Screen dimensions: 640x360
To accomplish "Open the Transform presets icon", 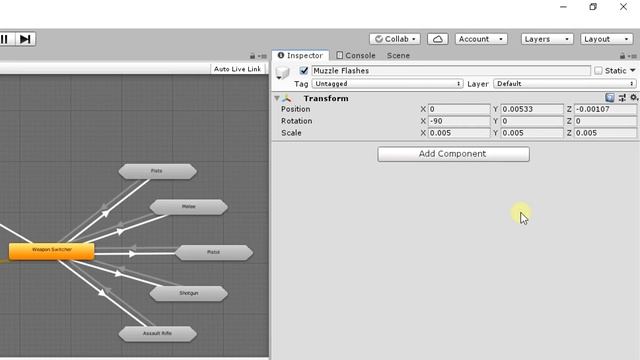I will coord(622,98).
